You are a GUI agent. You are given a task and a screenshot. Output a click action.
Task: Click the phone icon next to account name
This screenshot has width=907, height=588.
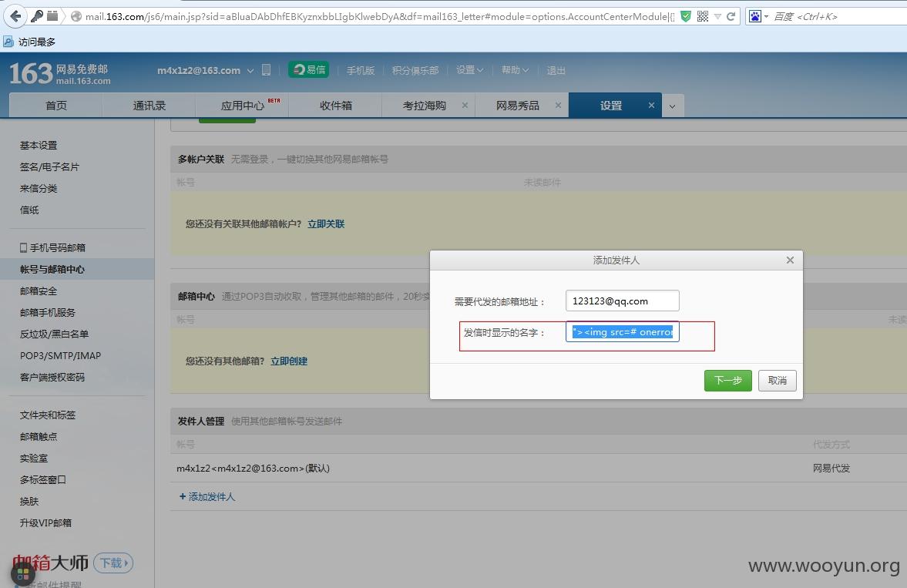click(x=266, y=70)
